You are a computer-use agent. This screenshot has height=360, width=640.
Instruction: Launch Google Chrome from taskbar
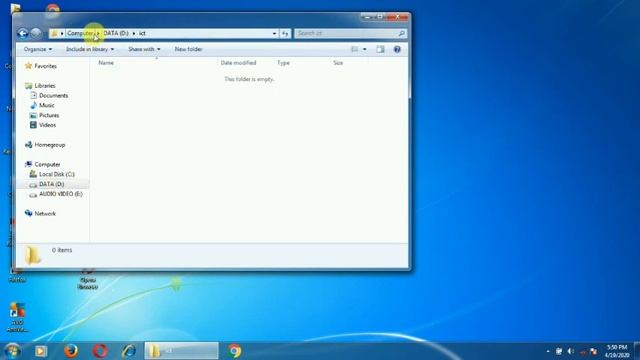(235, 351)
